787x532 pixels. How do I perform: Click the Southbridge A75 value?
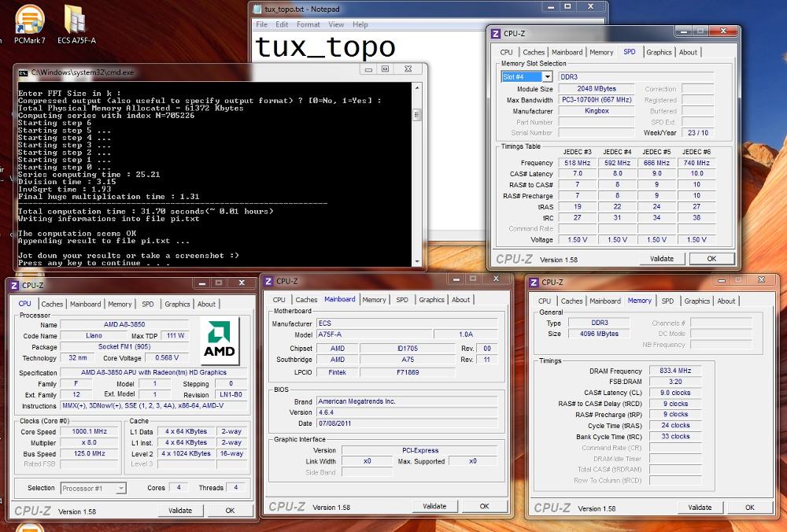click(x=408, y=360)
